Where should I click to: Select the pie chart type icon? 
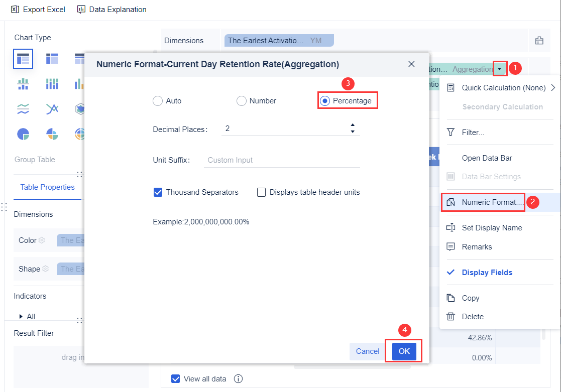(x=24, y=134)
